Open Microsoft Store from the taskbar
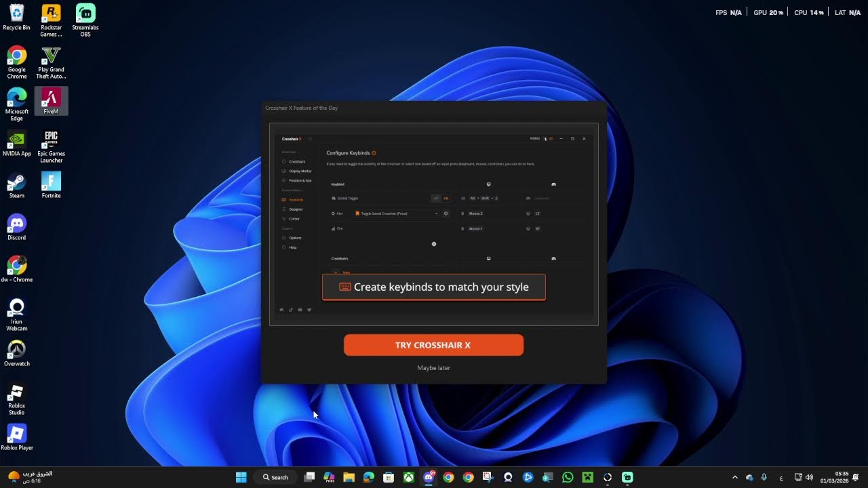The image size is (868, 488). pos(389,477)
